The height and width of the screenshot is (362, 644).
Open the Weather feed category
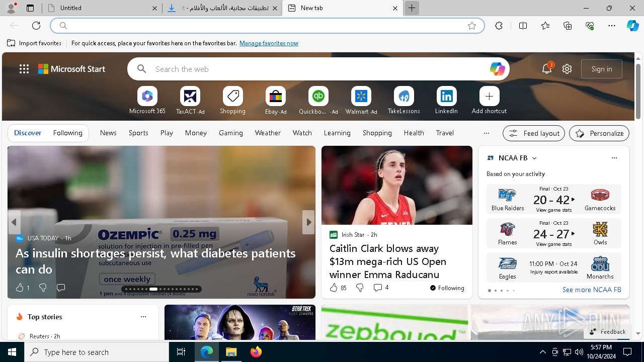coord(268,133)
